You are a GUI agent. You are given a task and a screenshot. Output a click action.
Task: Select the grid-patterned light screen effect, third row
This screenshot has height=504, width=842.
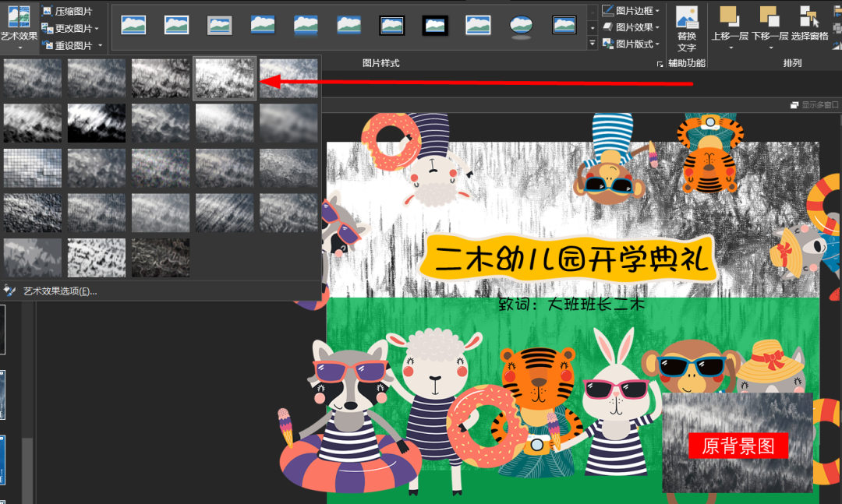(32, 168)
